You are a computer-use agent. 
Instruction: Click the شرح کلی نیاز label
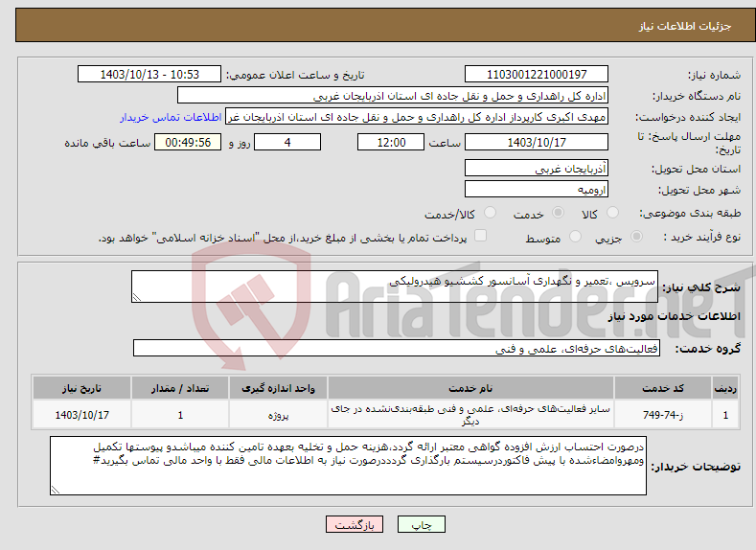point(701,287)
